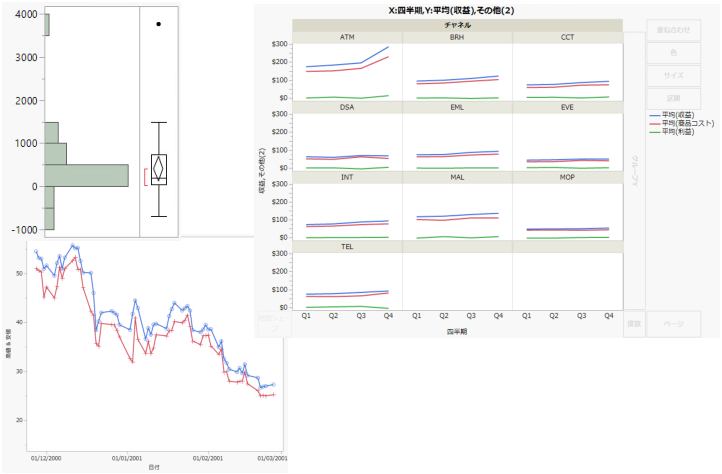Click the 高値 & 安値 Y-axis title
Screen dimensions: 722x474
pyautogui.click(x=8, y=344)
